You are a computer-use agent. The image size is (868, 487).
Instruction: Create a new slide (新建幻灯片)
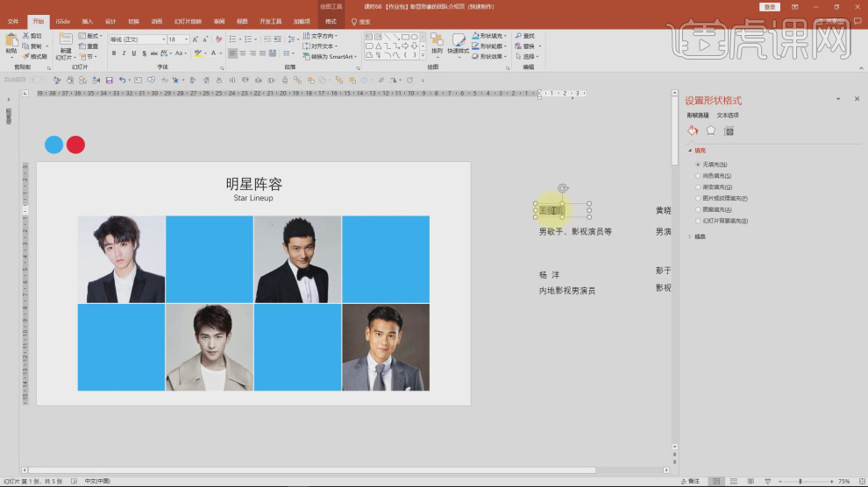pos(66,46)
